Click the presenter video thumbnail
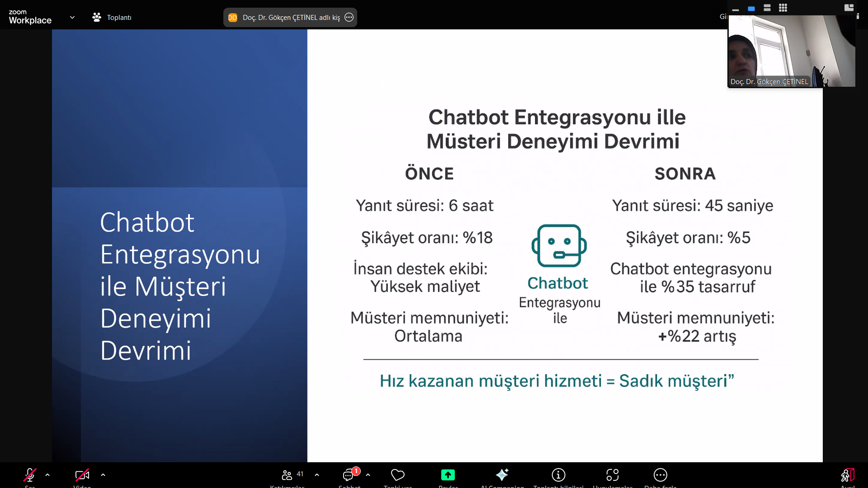 pos(791,51)
